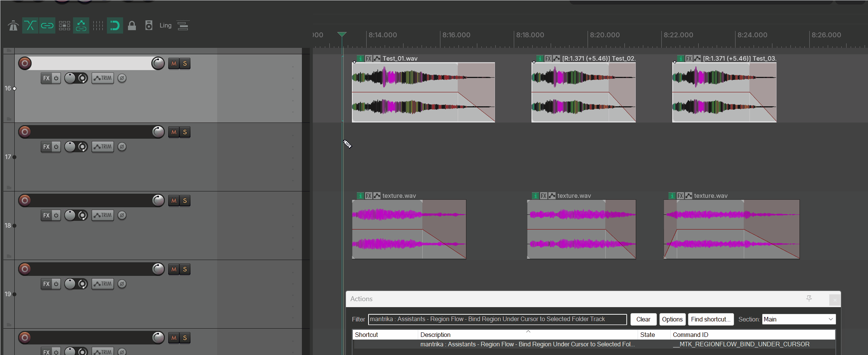Screen dimensions: 868x355
Task: Arm track 18 for recording
Action: pyautogui.click(x=25, y=200)
